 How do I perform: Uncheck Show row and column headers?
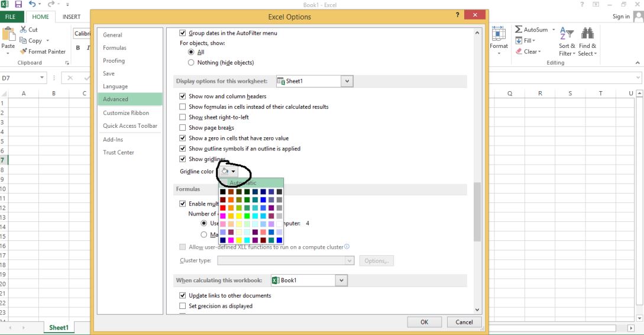183,96
